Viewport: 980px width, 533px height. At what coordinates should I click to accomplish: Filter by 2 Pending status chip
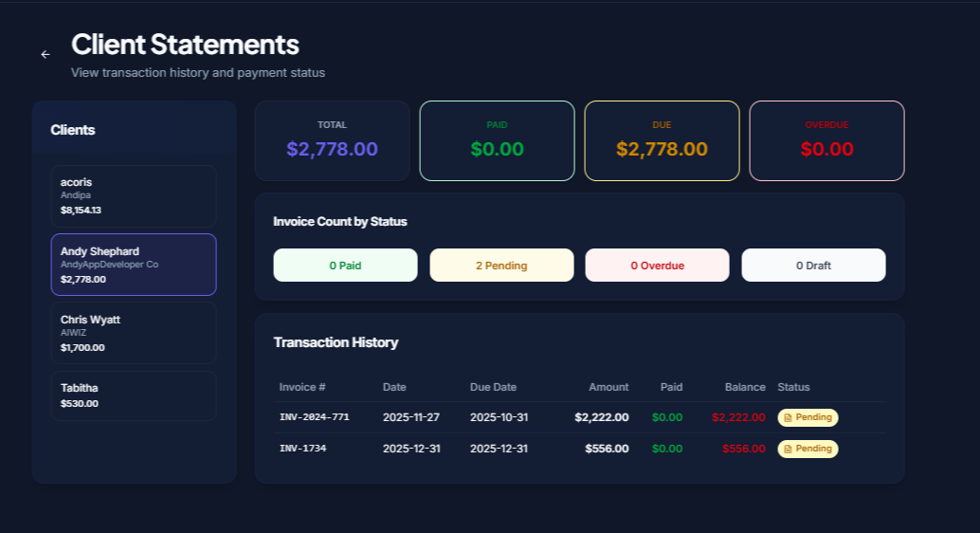pos(501,266)
